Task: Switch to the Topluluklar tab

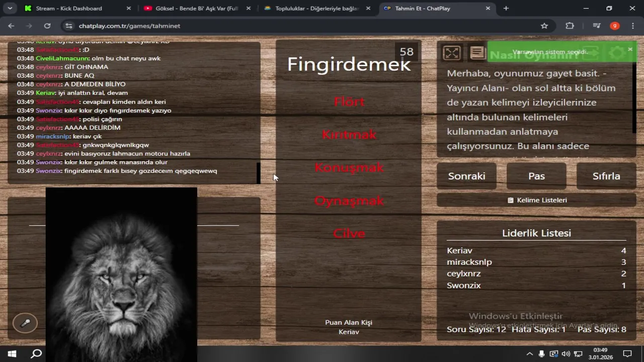Action: point(317,9)
